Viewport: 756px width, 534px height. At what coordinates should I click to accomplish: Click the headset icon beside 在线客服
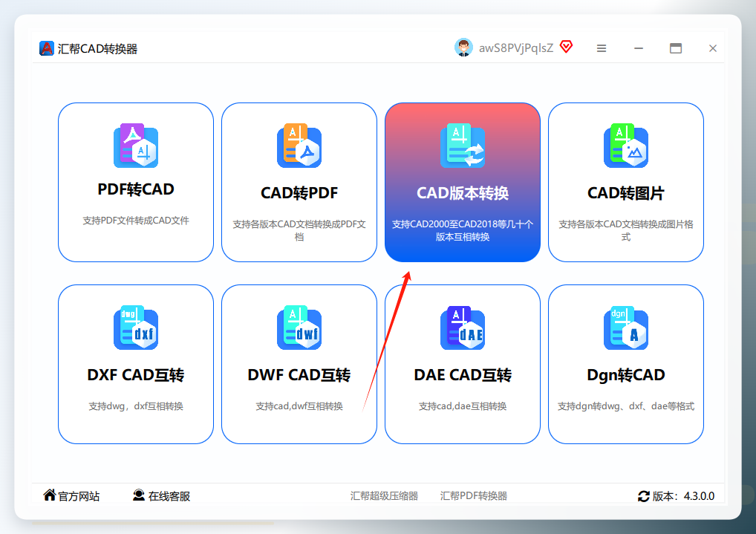pyautogui.click(x=139, y=495)
